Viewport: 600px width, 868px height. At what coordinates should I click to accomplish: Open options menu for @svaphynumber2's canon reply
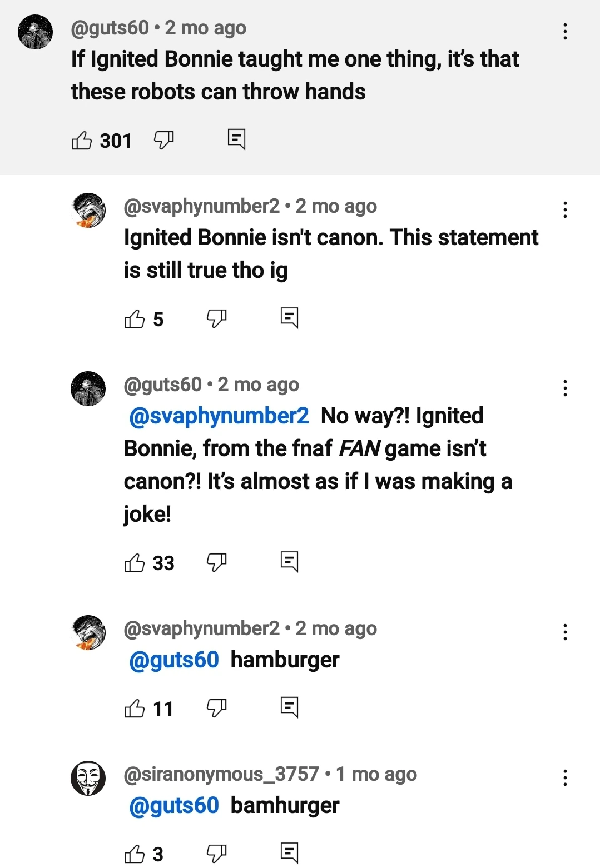tap(565, 210)
